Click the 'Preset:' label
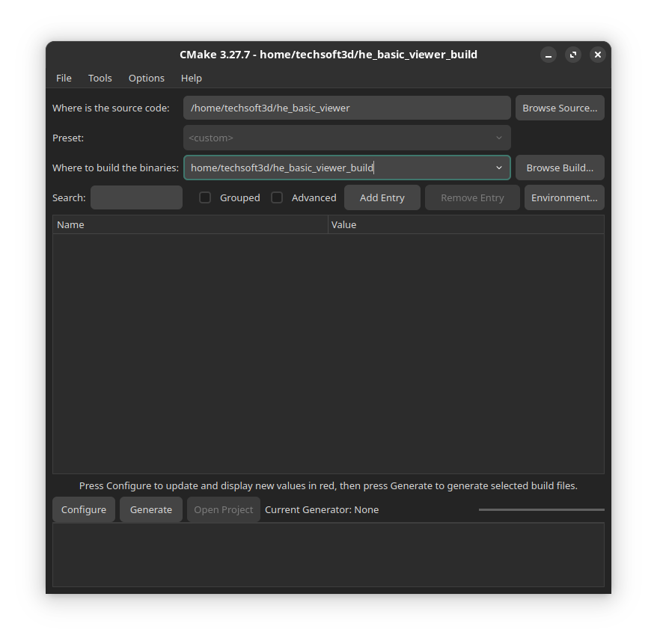 point(68,138)
